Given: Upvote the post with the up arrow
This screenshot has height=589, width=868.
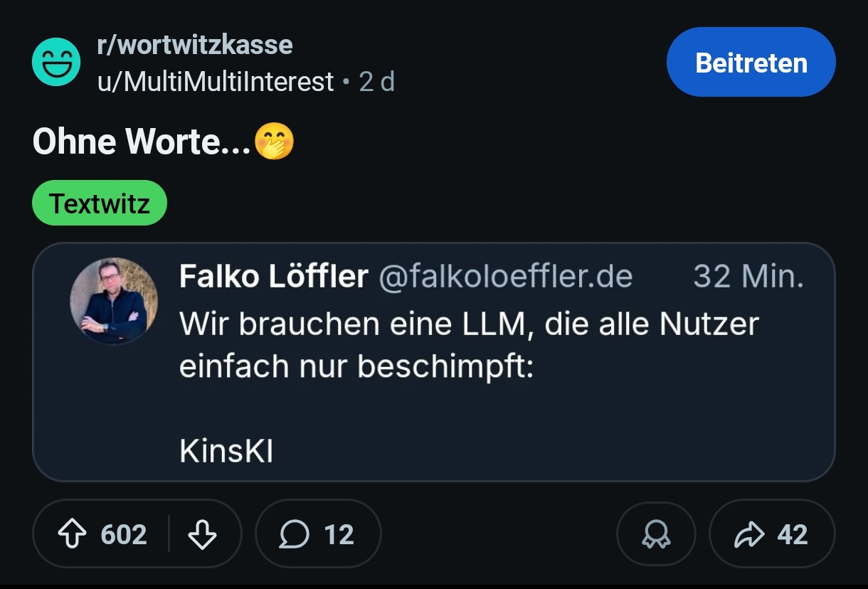Looking at the screenshot, I should click(72, 534).
